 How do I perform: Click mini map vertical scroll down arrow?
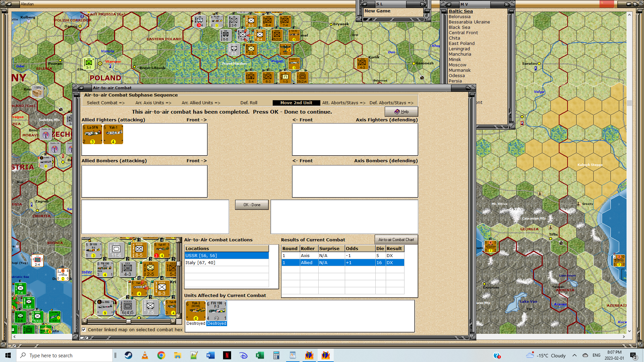[x=179, y=316]
